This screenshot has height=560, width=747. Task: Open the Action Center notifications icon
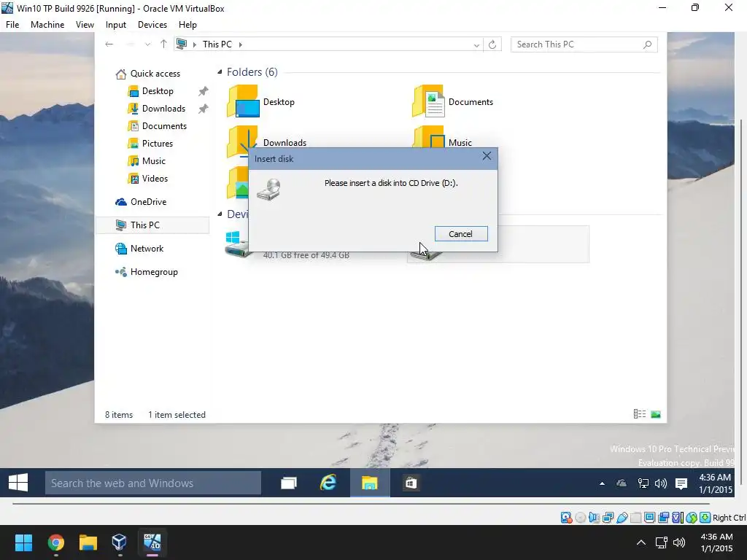pos(681,484)
